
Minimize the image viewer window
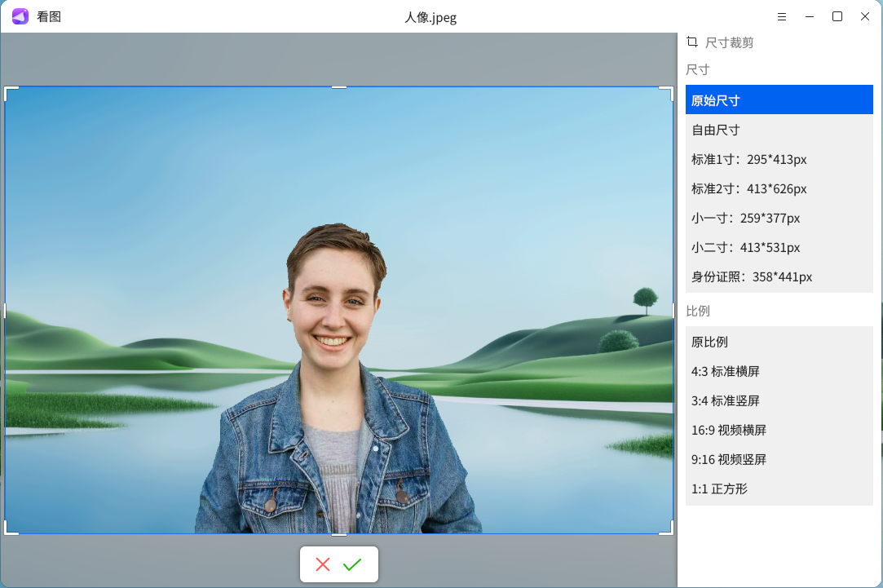tap(810, 16)
